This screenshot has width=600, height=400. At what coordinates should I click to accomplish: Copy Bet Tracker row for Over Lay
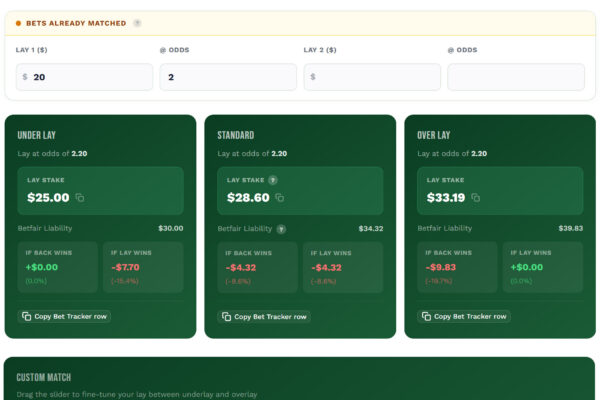pos(464,316)
